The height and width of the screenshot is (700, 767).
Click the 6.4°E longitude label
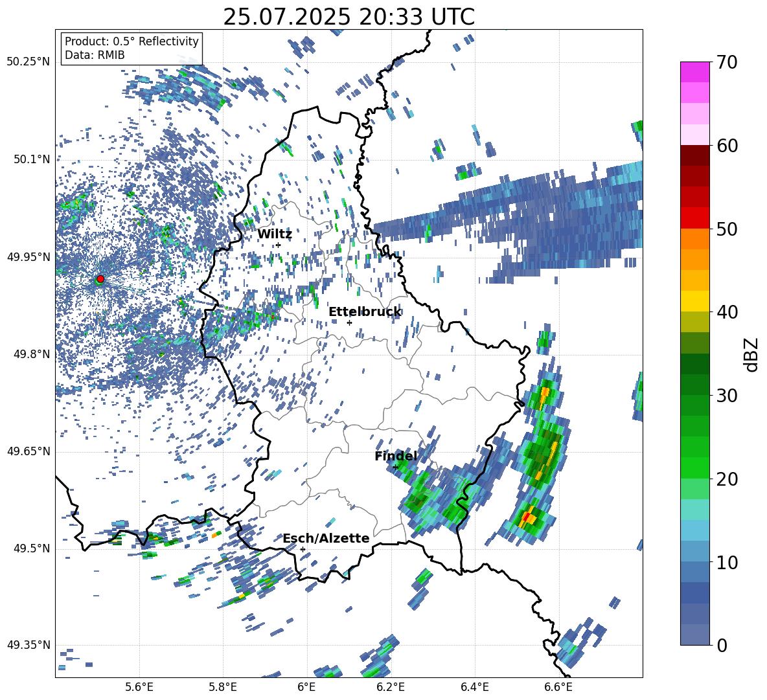pos(474,687)
